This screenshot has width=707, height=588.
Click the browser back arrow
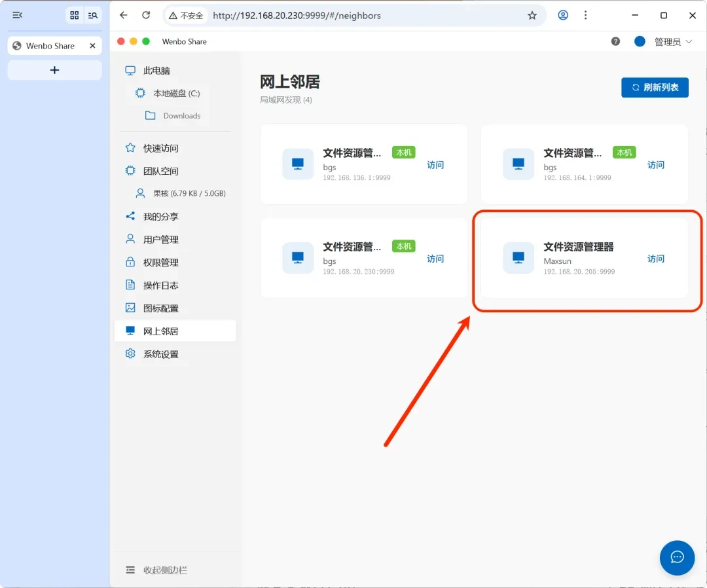coord(123,15)
